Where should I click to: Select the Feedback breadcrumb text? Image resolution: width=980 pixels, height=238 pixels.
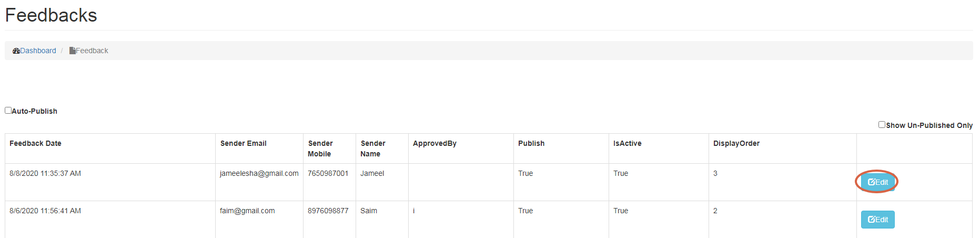92,51
